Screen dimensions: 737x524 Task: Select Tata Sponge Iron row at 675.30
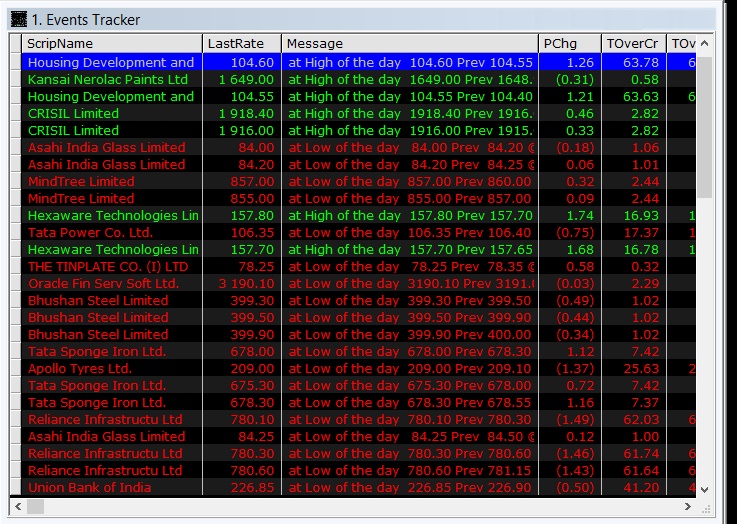click(358, 385)
